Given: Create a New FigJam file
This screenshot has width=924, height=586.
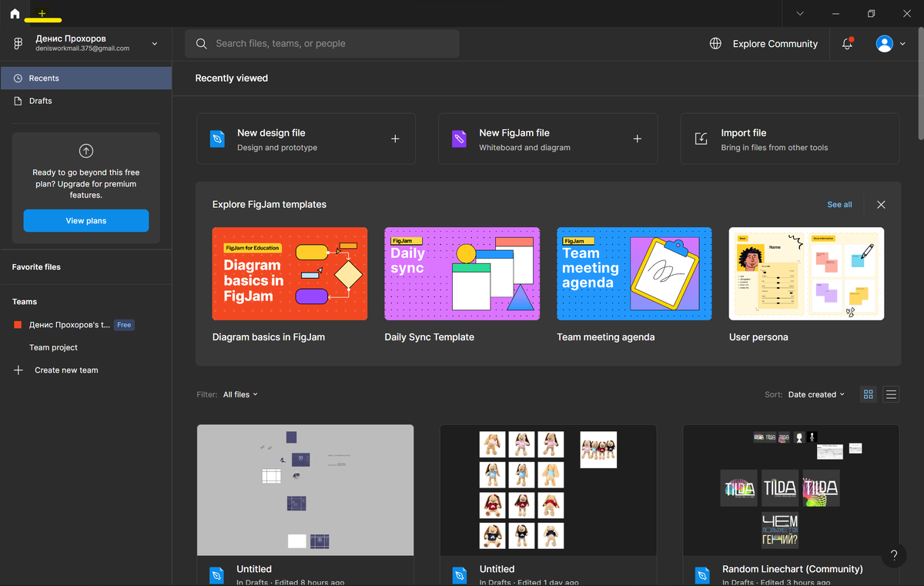Looking at the screenshot, I should tap(548, 139).
